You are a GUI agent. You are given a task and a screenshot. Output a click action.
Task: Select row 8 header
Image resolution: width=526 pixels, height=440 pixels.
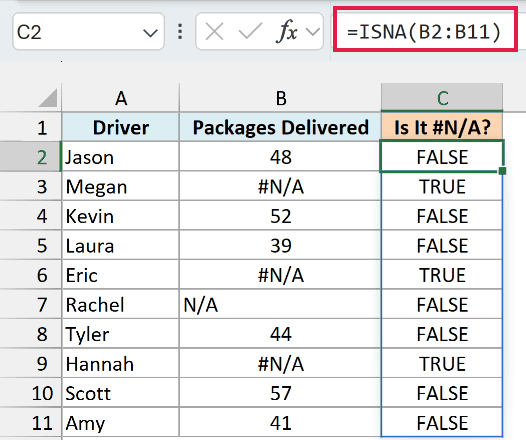tap(31, 334)
